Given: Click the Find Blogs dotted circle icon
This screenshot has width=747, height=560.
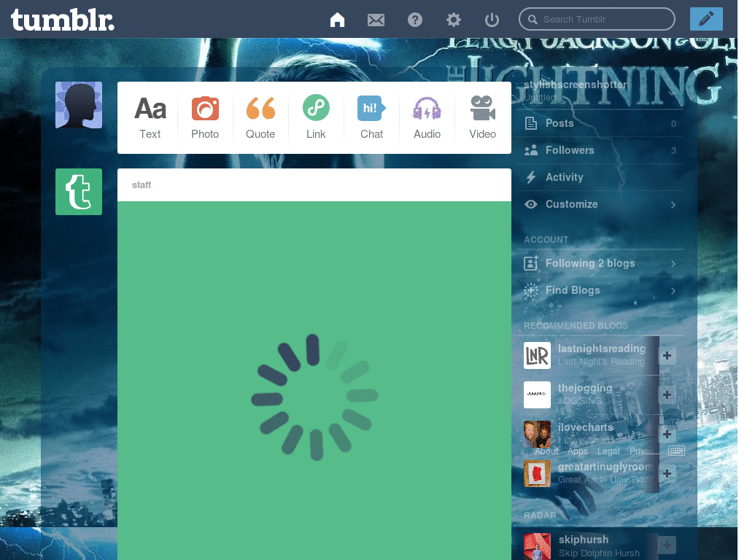Looking at the screenshot, I should click(531, 290).
